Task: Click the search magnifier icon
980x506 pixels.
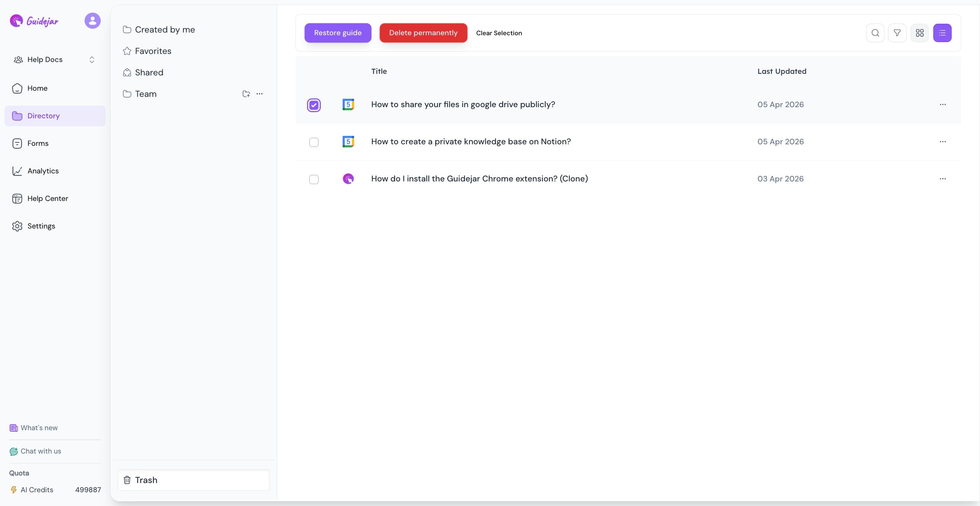Action: click(875, 33)
